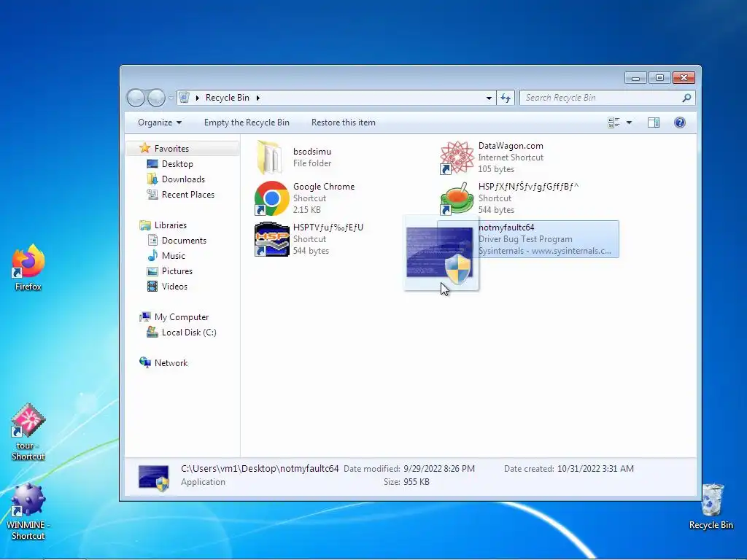Image resolution: width=747 pixels, height=560 pixels.
Task: Click the Recycle Bin breadcrumb text
Action: [x=228, y=98]
